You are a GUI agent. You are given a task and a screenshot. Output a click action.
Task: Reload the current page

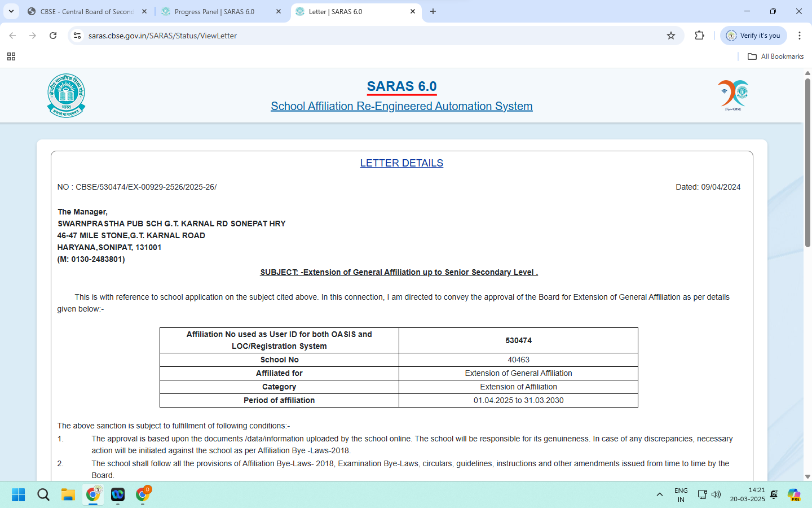tap(53, 36)
